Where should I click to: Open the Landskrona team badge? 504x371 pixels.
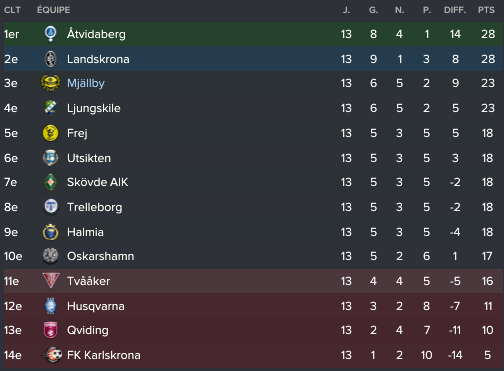click(50, 59)
